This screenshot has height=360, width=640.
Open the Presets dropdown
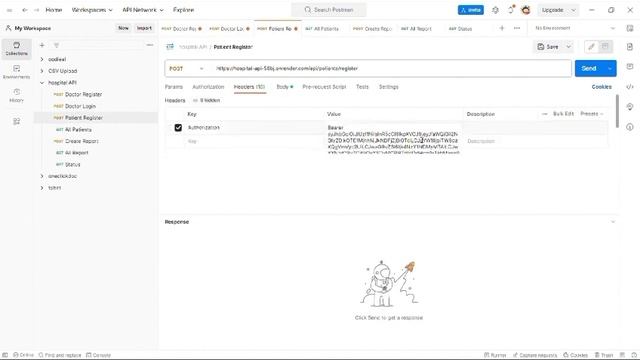(591, 114)
